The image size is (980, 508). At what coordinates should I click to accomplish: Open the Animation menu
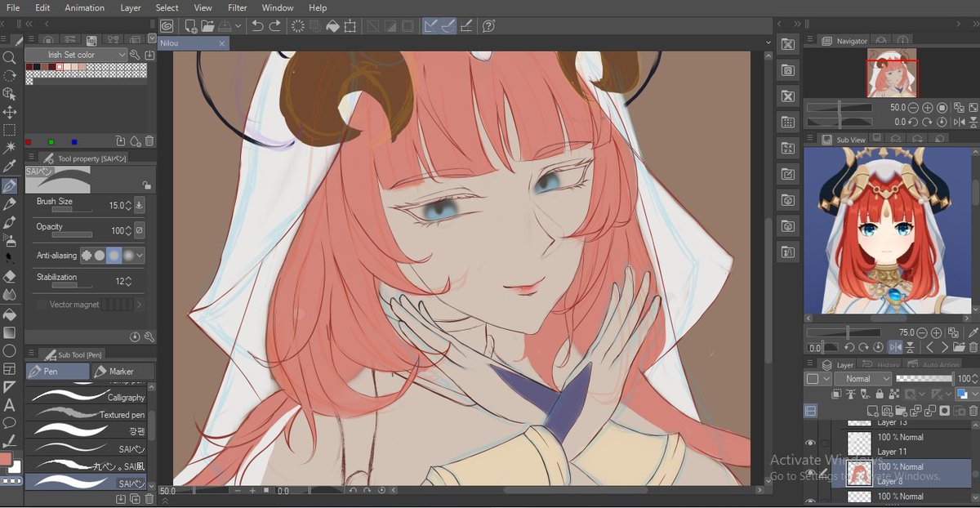[85, 7]
